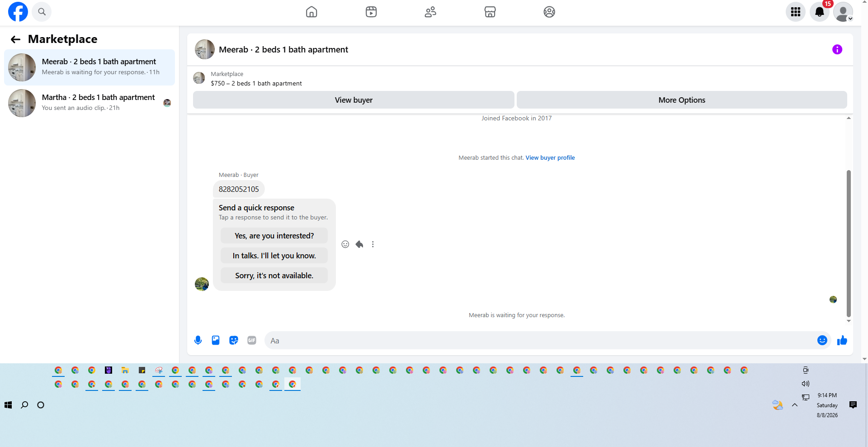Click Meerab's avatar beside the quick responses
The image size is (868, 447).
tap(202, 284)
